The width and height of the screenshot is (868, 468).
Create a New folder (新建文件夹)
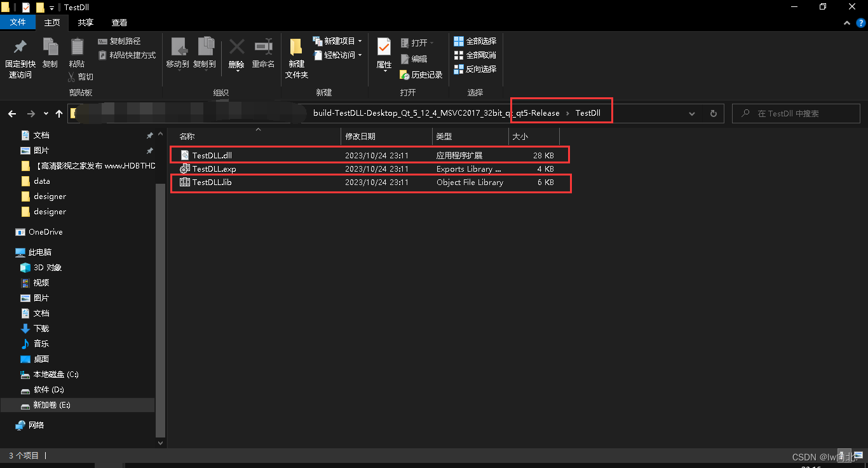(296, 59)
